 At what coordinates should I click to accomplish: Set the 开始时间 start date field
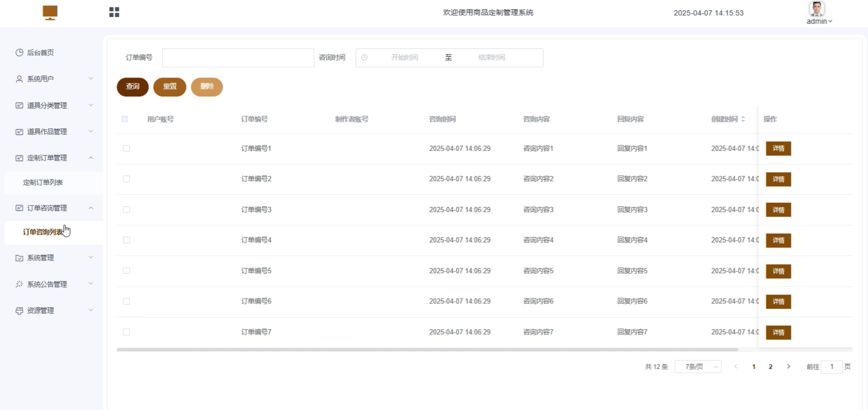404,58
